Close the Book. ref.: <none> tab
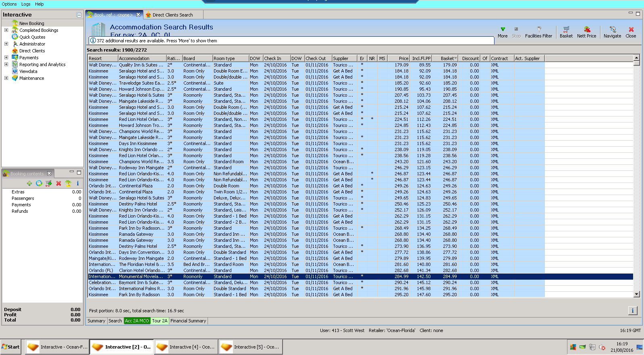Image resolution: width=644 pixels, height=355 pixels. pyautogui.click(x=138, y=15)
